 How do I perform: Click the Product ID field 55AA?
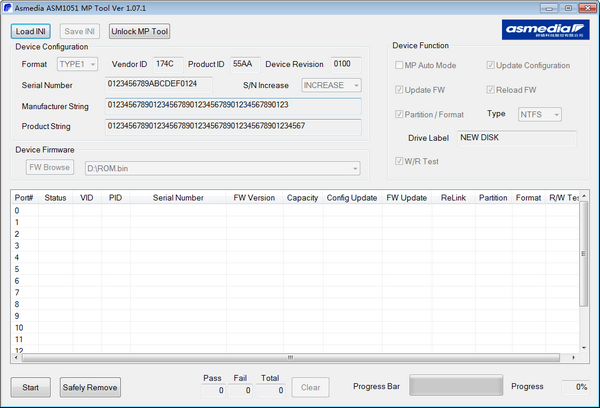point(245,64)
